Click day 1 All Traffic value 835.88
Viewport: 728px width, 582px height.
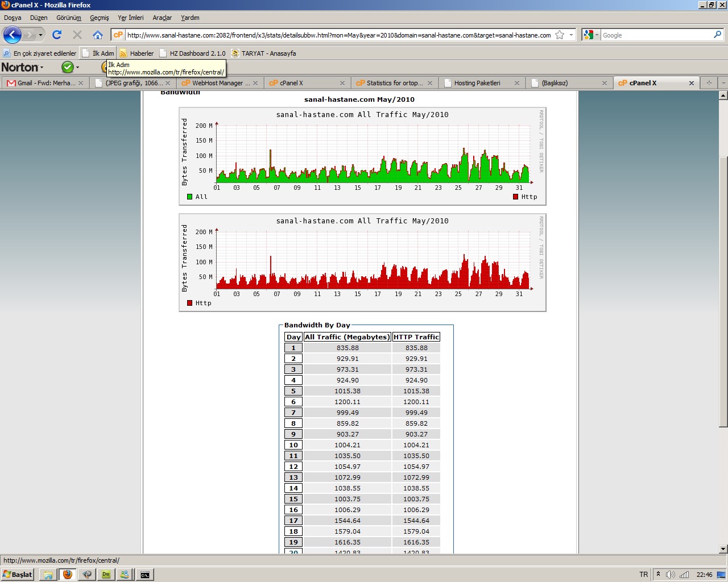(348, 348)
